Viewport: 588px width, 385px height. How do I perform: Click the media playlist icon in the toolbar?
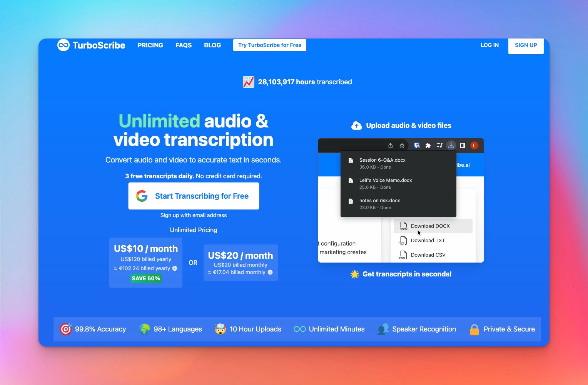click(x=439, y=145)
